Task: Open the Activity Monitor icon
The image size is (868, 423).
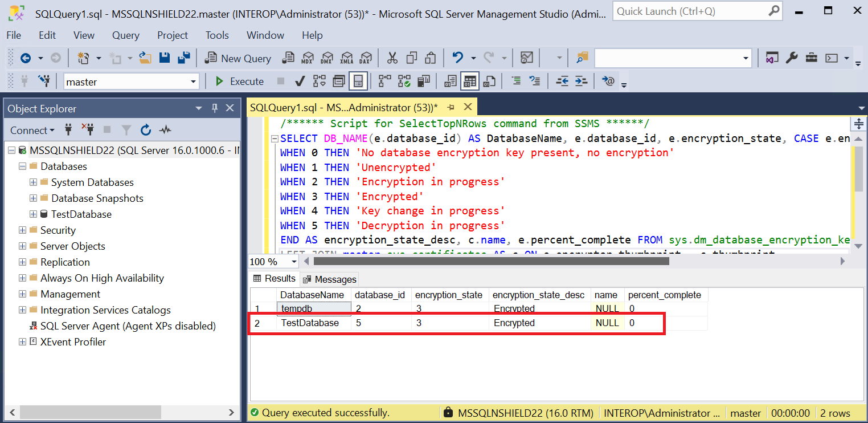Action: 527,58
